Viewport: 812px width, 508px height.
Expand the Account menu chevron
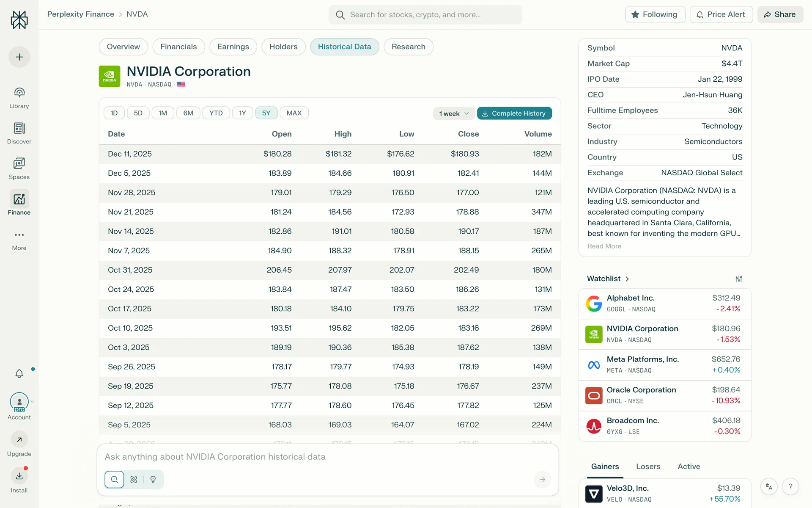32,401
